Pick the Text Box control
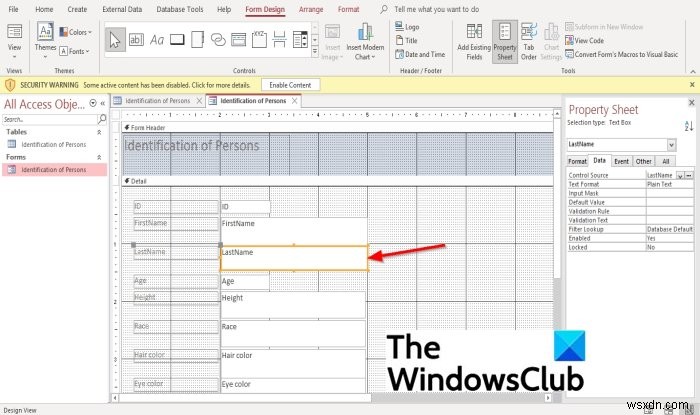Image resolution: width=700 pixels, height=415 pixels. [136, 40]
